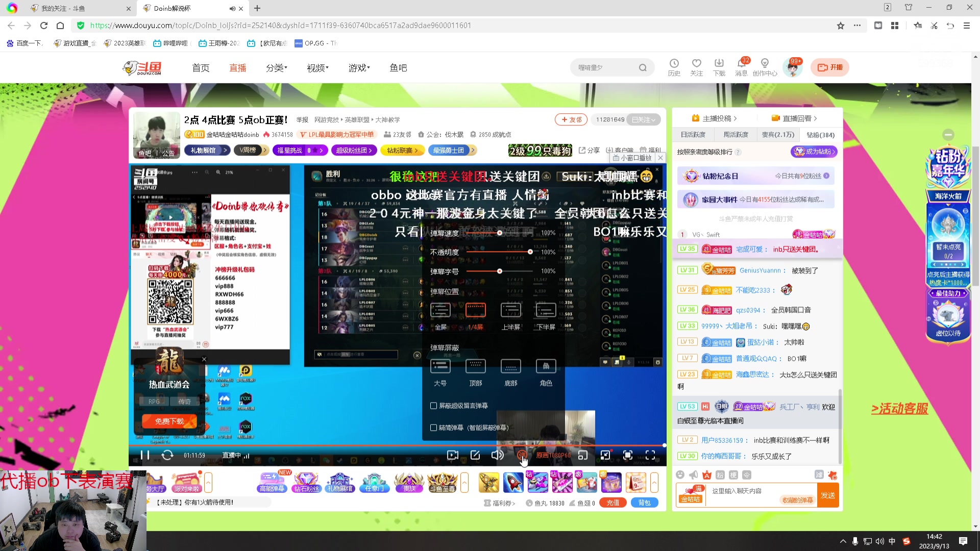The height and width of the screenshot is (551, 980).
Task: Toggle blocking of 大号 danmaku
Action: [440, 372]
